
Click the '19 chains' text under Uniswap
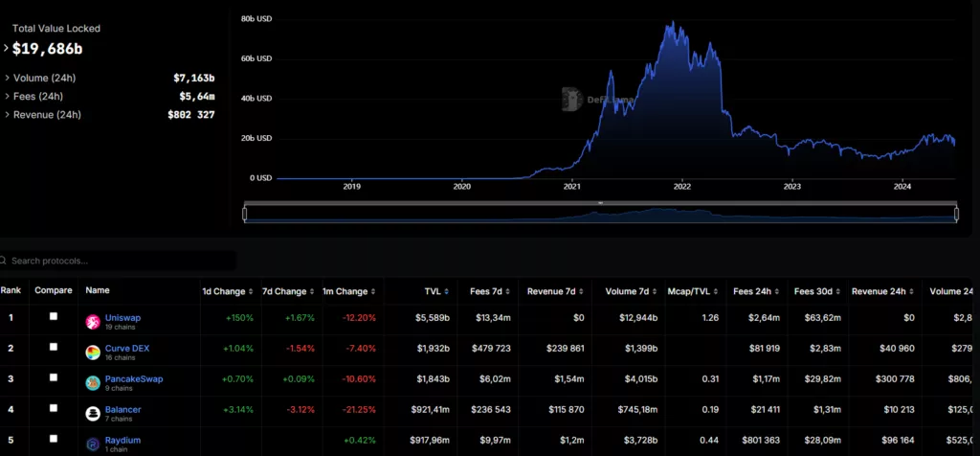(x=121, y=327)
